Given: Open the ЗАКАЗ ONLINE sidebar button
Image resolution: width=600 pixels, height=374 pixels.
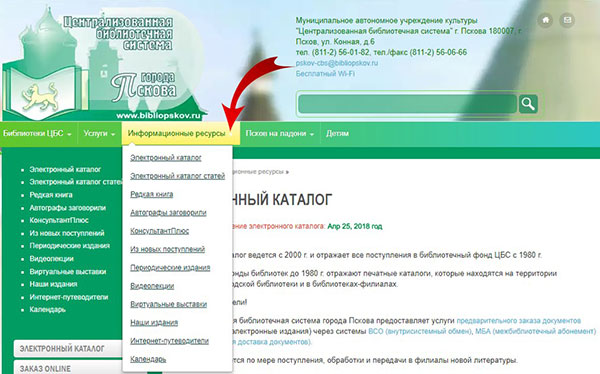Looking at the screenshot, I should coord(68,367).
